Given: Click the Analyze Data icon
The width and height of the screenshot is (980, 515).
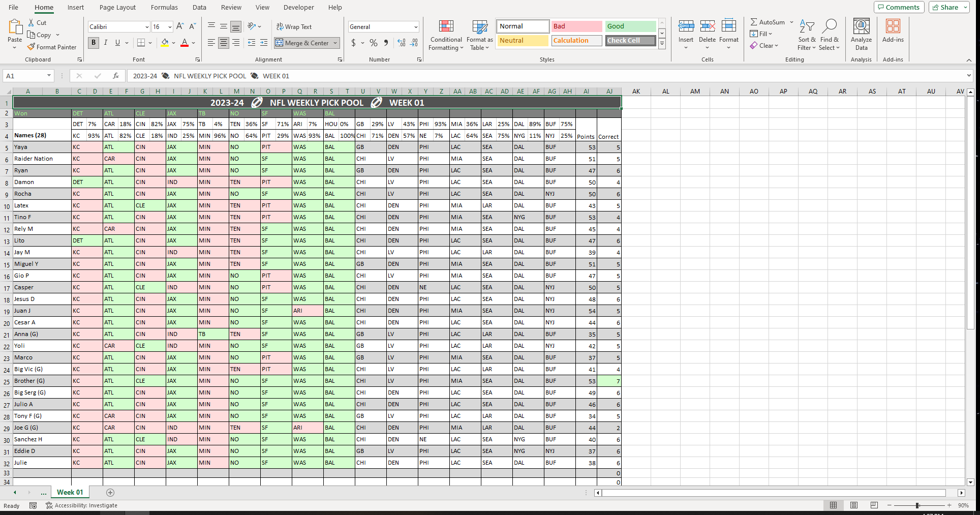Looking at the screenshot, I should point(861,26).
